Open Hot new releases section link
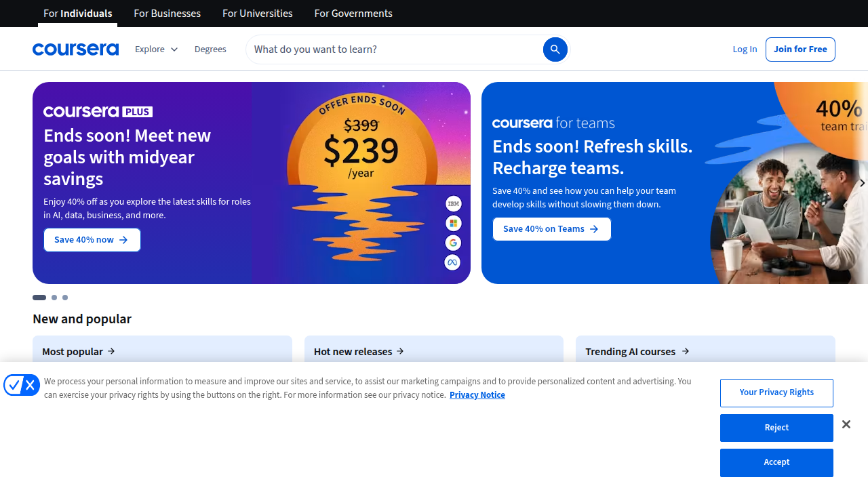This screenshot has width=868, height=488. [359, 352]
